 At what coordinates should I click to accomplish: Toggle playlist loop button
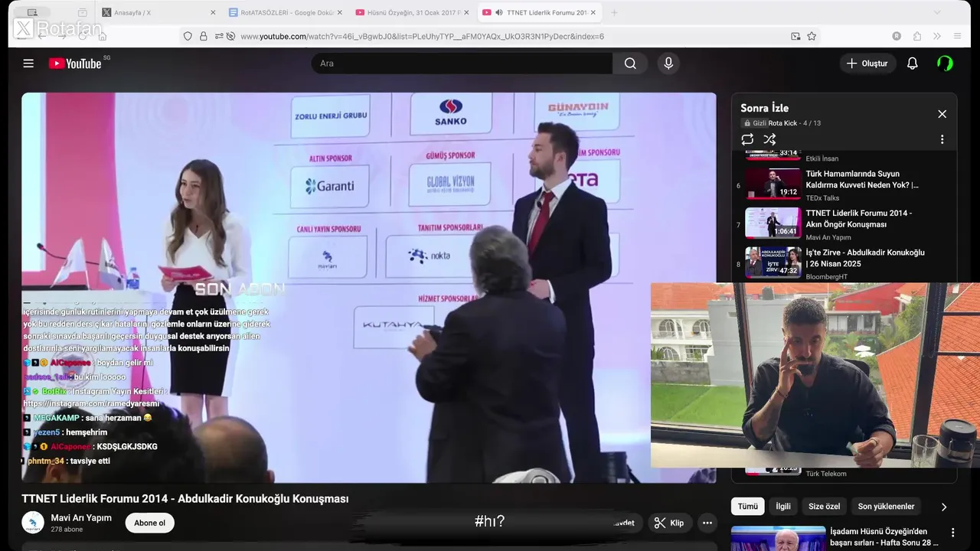747,139
